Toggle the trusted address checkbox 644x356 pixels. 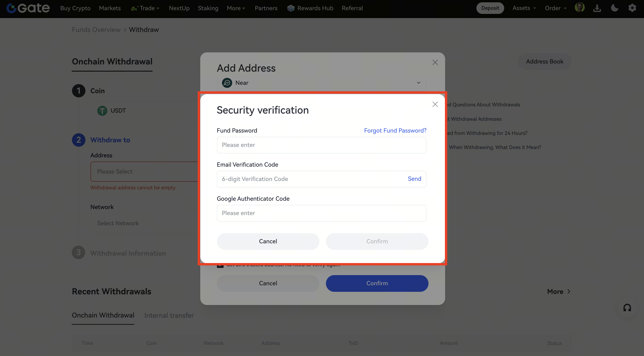(220, 265)
